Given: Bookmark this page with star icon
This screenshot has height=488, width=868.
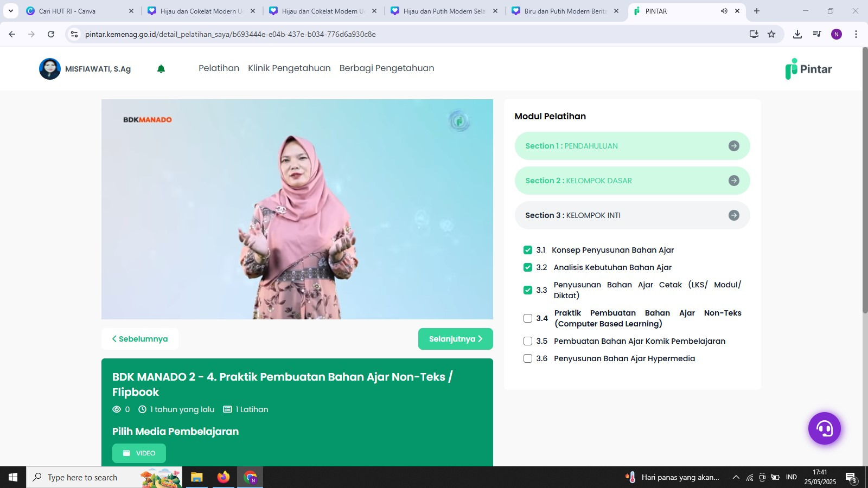Looking at the screenshot, I should coord(771,34).
